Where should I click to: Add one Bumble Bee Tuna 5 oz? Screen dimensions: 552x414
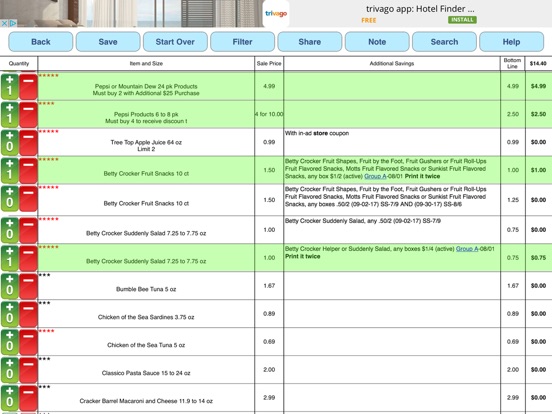(10, 286)
